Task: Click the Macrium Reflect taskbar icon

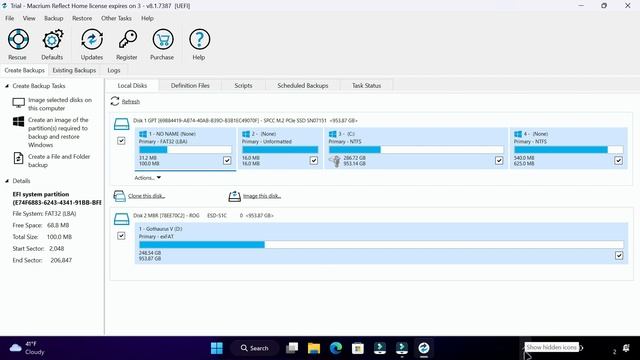Action: click(x=424, y=348)
